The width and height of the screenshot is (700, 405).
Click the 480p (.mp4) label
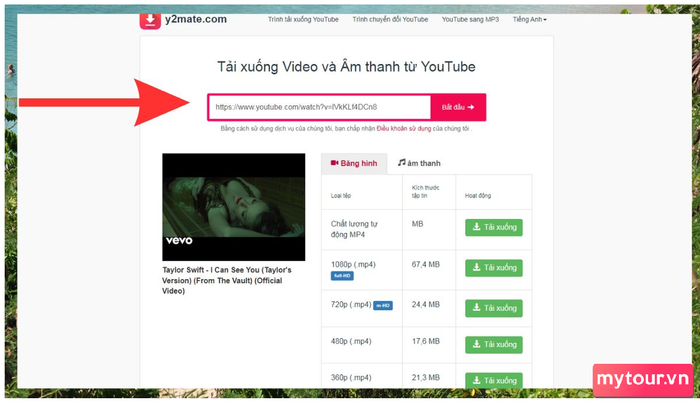[351, 341]
